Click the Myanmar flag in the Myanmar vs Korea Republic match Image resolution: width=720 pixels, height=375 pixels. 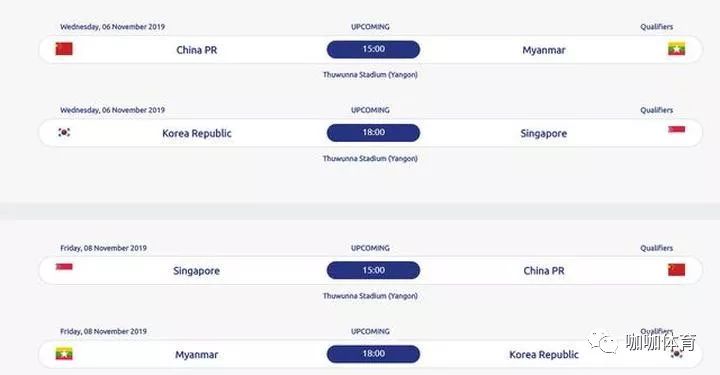pyautogui.click(x=64, y=354)
